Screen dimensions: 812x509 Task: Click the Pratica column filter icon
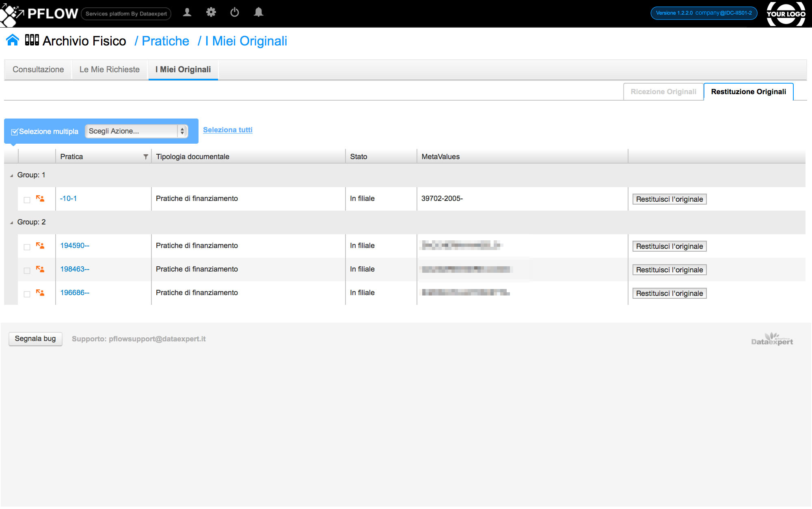[x=145, y=157]
